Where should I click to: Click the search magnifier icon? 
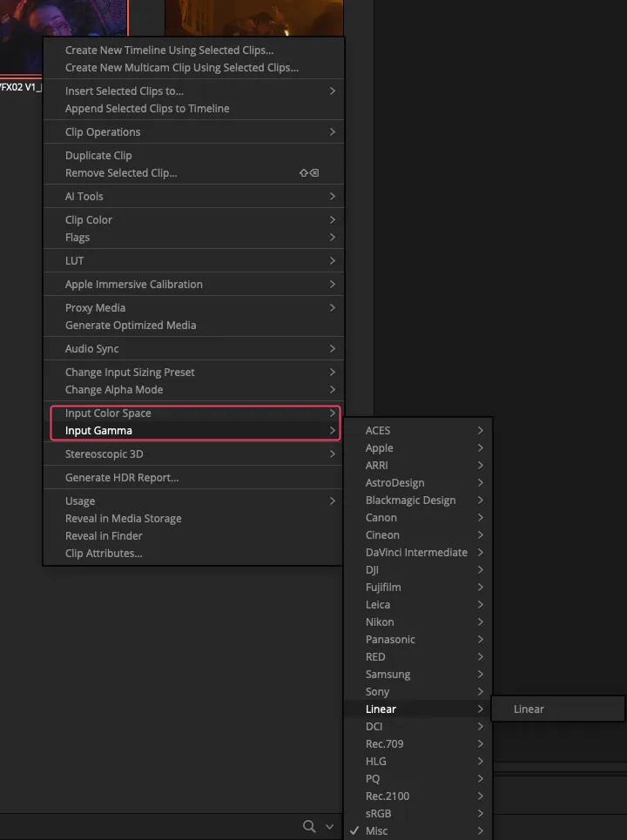[x=309, y=826]
